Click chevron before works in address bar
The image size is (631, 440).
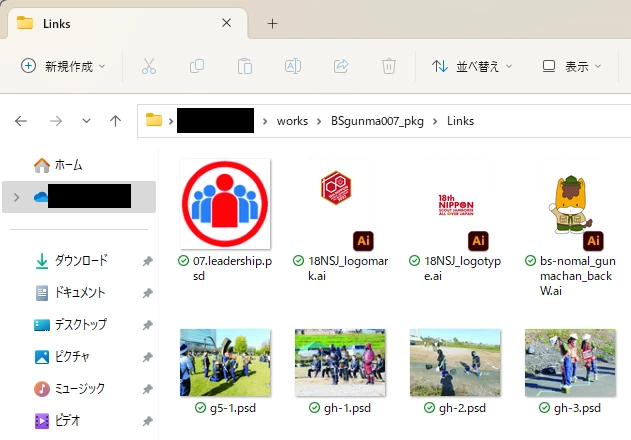point(265,121)
